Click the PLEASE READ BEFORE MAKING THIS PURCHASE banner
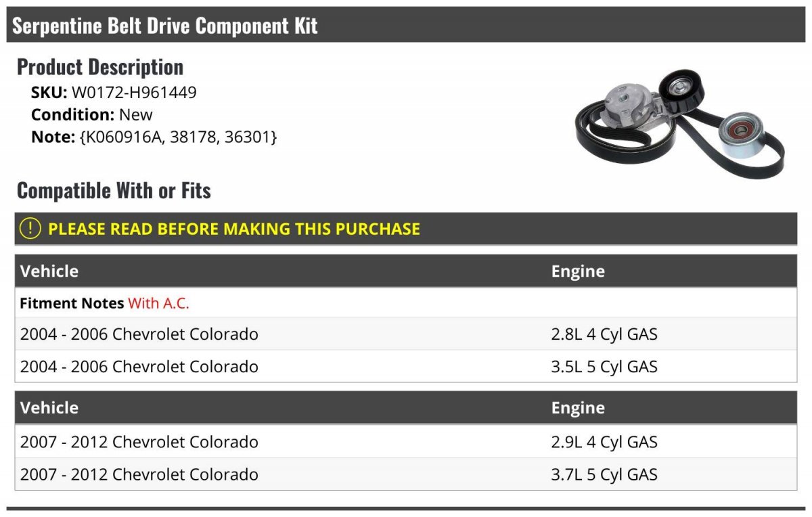Image resolution: width=812 pixels, height=517 pixels. pos(406,229)
